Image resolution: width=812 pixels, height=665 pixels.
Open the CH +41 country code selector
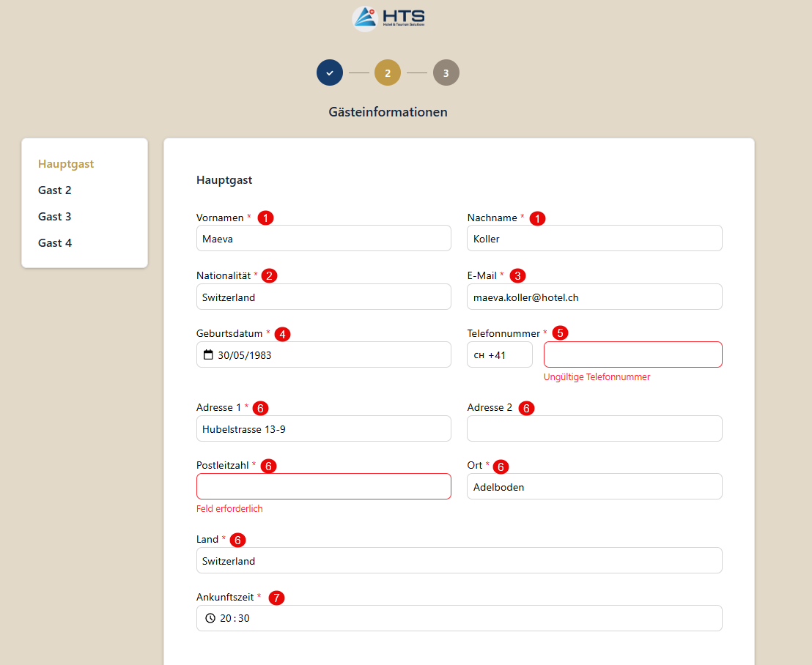click(499, 354)
